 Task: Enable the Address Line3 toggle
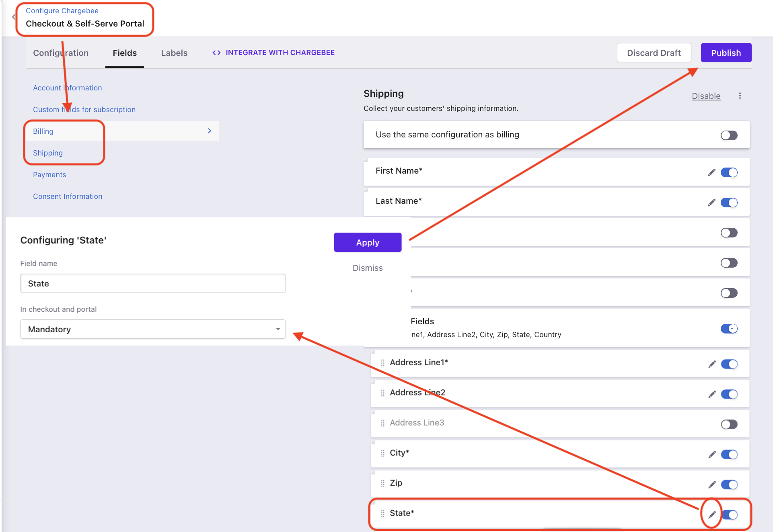(x=729, y=424)
